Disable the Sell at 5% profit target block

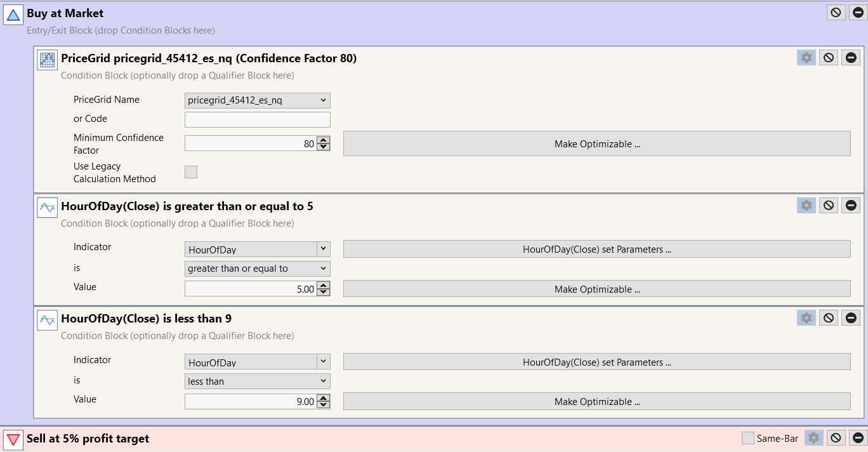[x=836, y=438]
